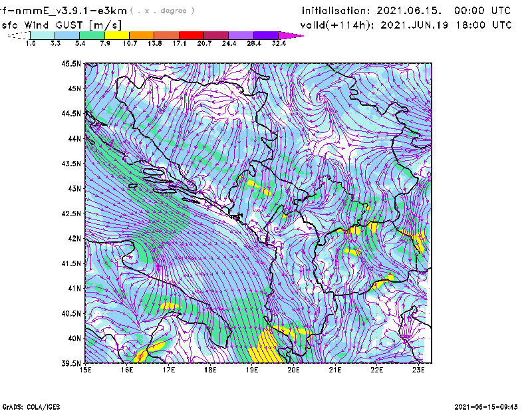Click the 20.7 legend value

point(204,43)
